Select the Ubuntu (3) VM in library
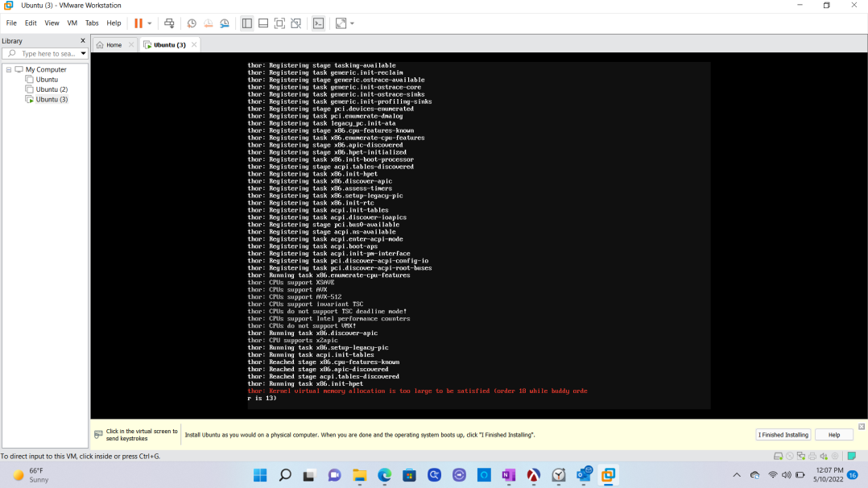The height and width of the screenshot is (488, 868). coord(52,100)
